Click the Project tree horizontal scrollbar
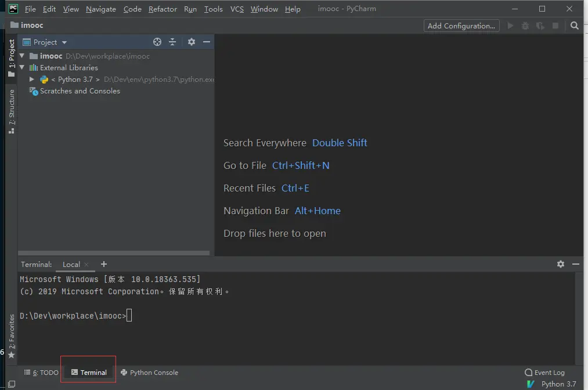 click(x=114, y=253)
